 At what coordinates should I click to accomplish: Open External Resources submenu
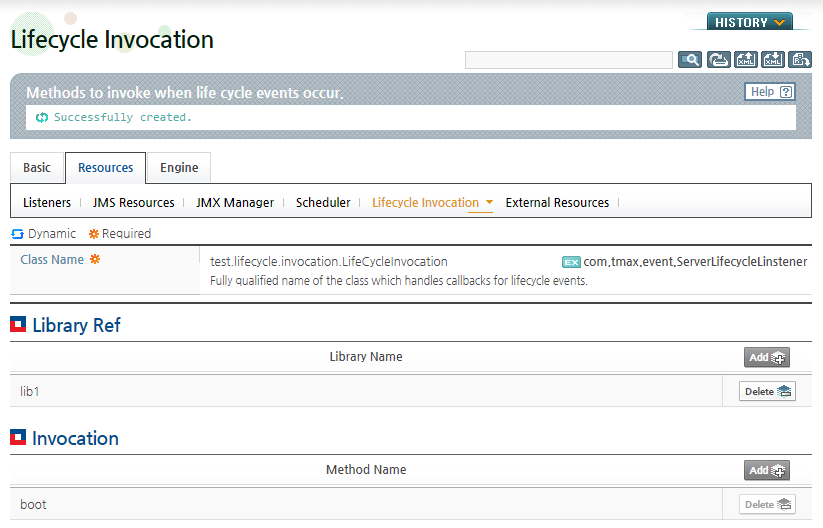click(x=557, y=203)
